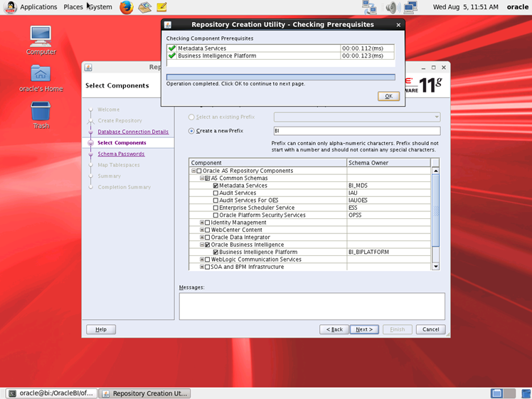
Task: Close the Checking Prerequisites dialog
Action: (x=398, y=25)
